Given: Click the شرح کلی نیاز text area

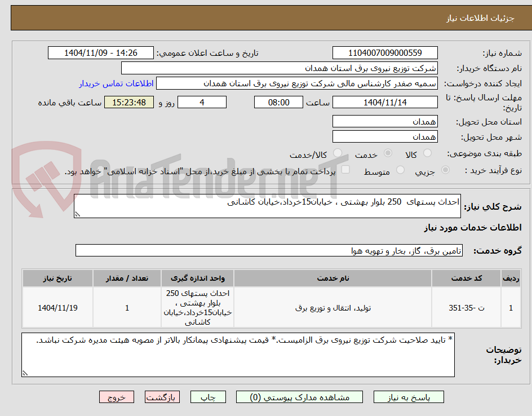Looking at the screenshot, I should (267, 206).
